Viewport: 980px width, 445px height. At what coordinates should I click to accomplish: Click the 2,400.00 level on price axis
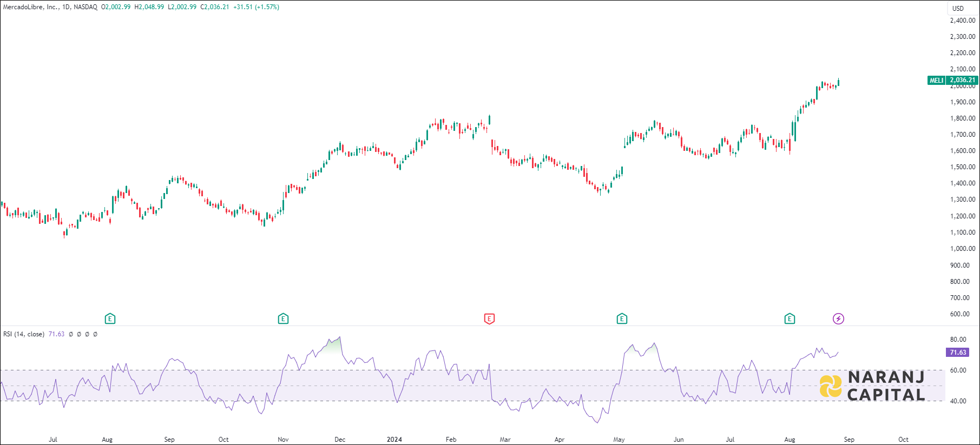[963, 21]
